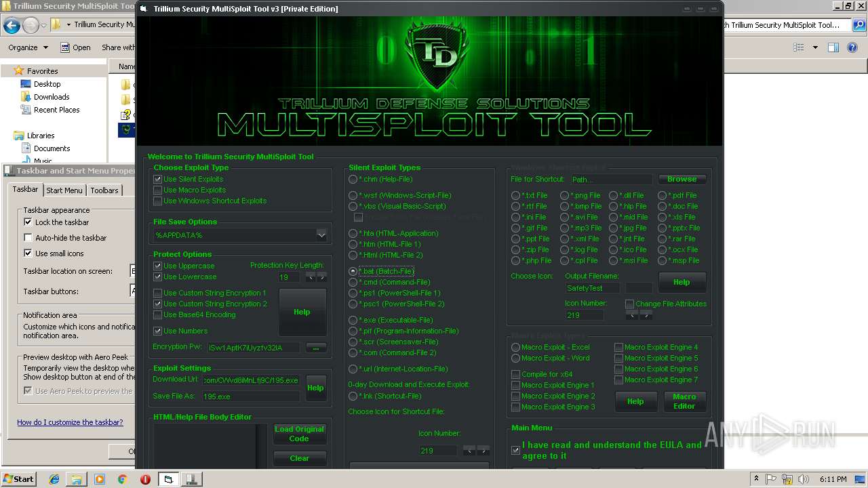The width and height of the screenshot is (868, 488).
Task: Click Load Original Code button
Action: [x=299, y=434]
